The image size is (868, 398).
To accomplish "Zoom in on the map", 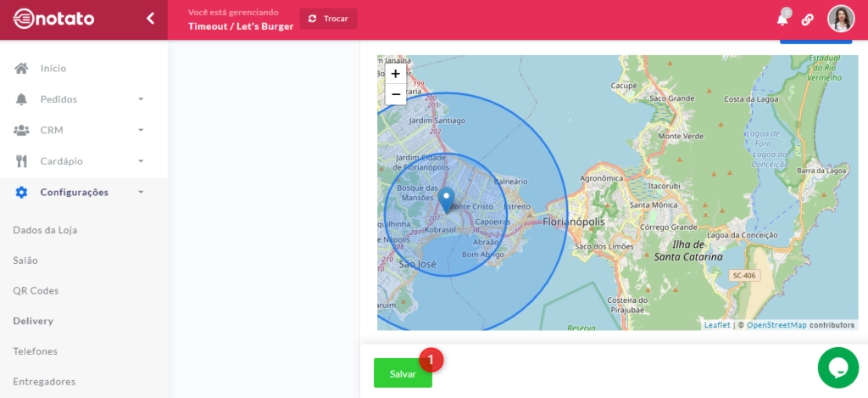I will coord(395,74).
